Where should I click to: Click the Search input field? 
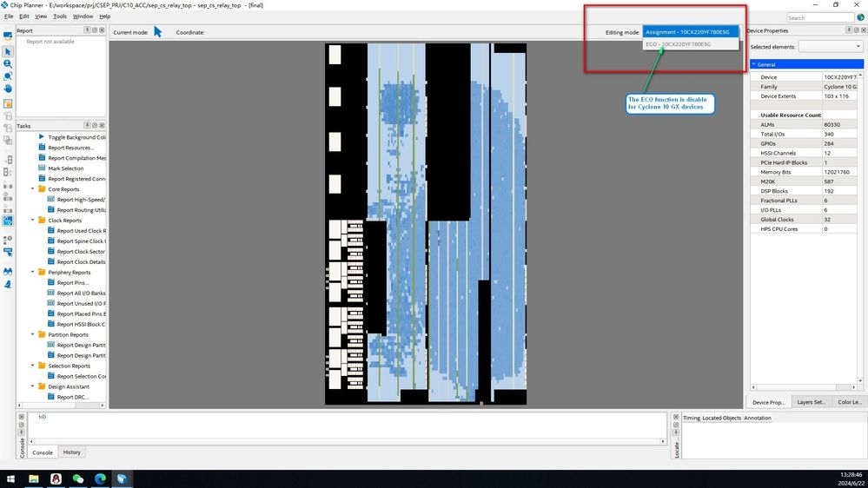[820, 17]
